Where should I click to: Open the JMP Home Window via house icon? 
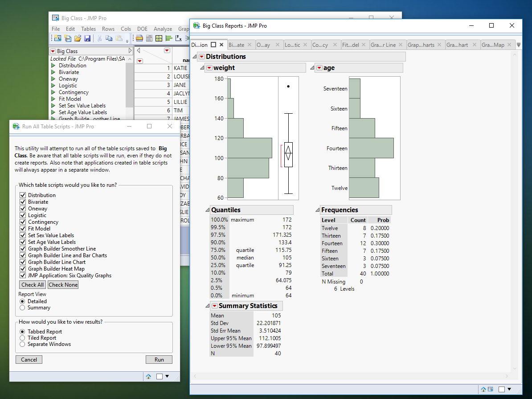[483, 389]
